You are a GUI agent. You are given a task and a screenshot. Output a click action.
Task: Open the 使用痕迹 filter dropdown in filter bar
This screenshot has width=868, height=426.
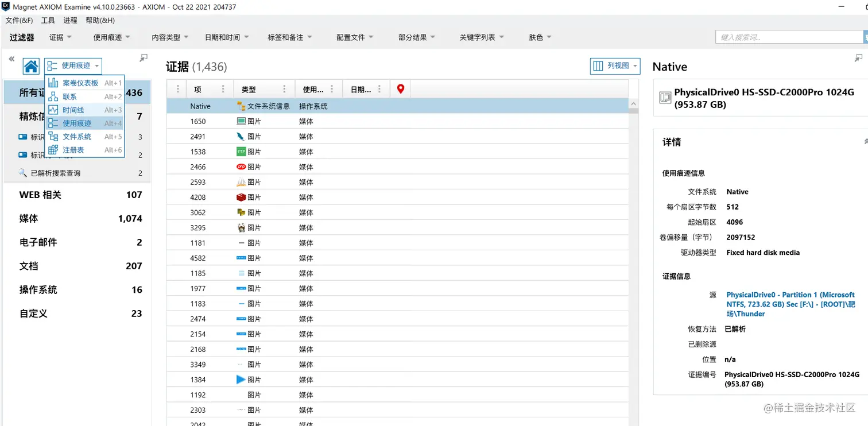point(112,37)
